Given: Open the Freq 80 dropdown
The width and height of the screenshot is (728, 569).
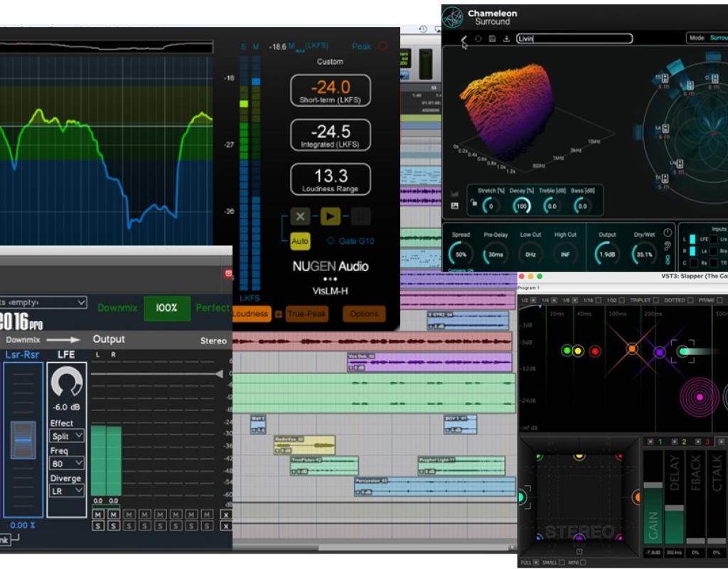Looking at the screenshot, I should click(x=67, y=464).
